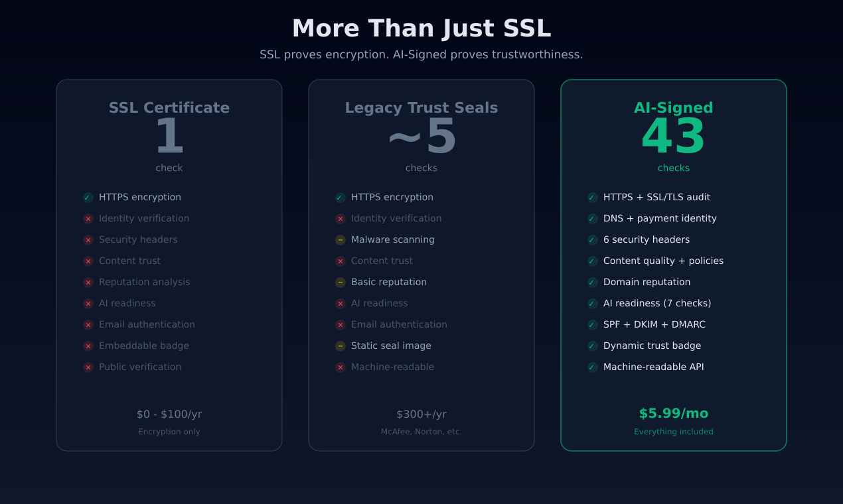The image size is (843, 504).
Task: Click the check icon beside AI readiness (7 checks)
Action: click(x=593, y=304)
